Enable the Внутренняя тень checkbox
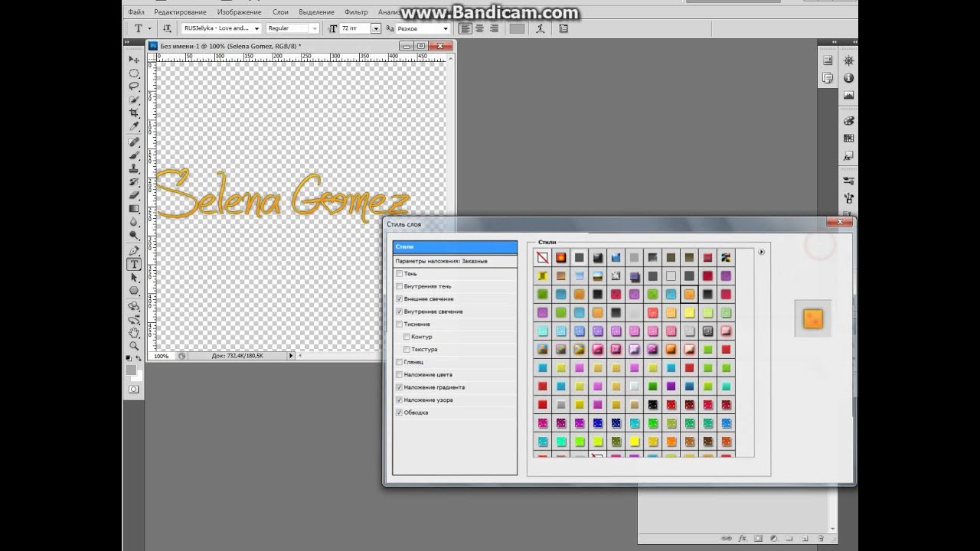The width and height of the screenshot is (980, 551). [x=399, y=286]
